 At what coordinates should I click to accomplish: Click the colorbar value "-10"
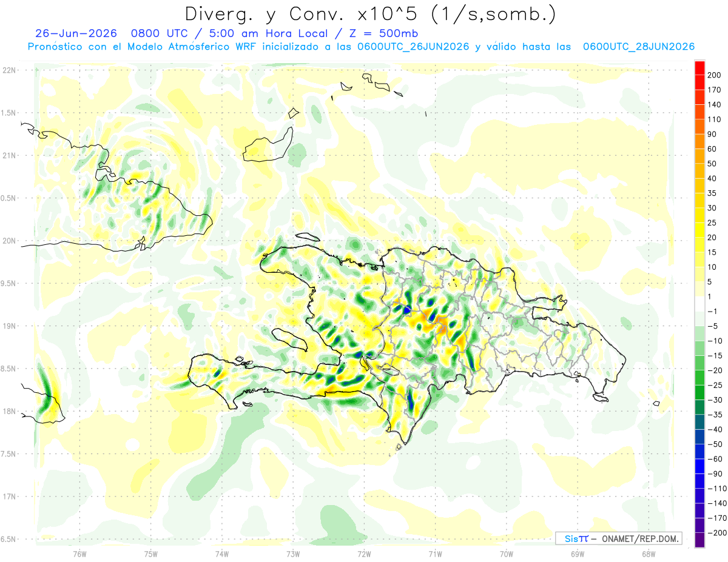click(x=715, y=341)
